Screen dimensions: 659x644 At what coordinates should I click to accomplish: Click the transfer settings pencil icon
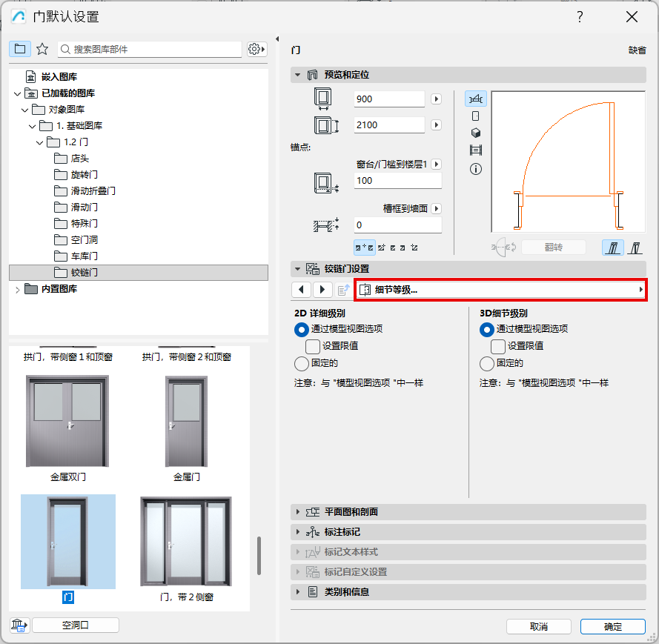pyautogui.click(x=342, y=289)
